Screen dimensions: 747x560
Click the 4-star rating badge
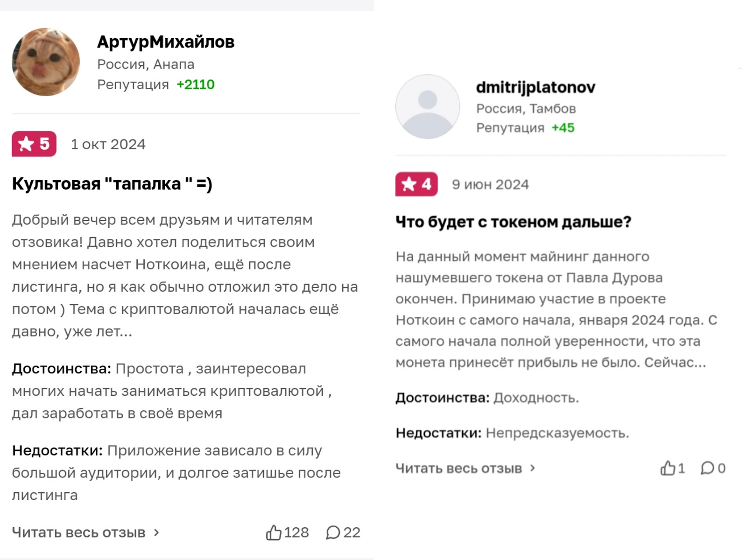pyautogui.click(x=416, y=184)
